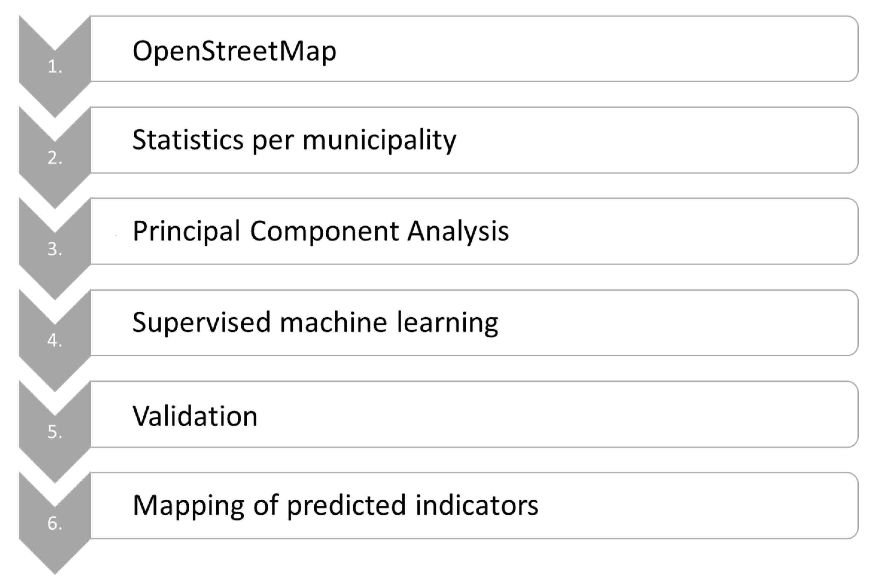Click the step number 6. label
This screenshot has height=588, width=876.
(x=55, y=523)
